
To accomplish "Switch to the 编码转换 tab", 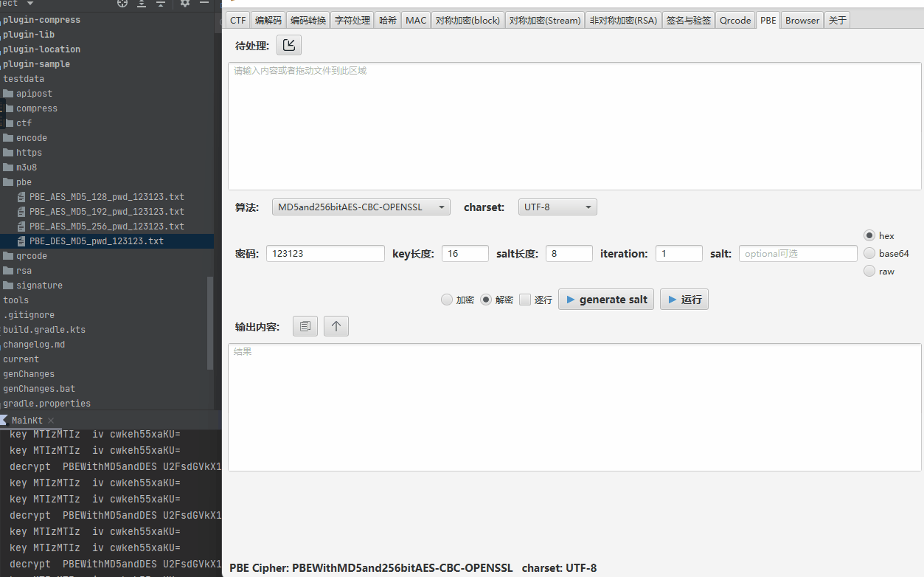I will (308, 21).
